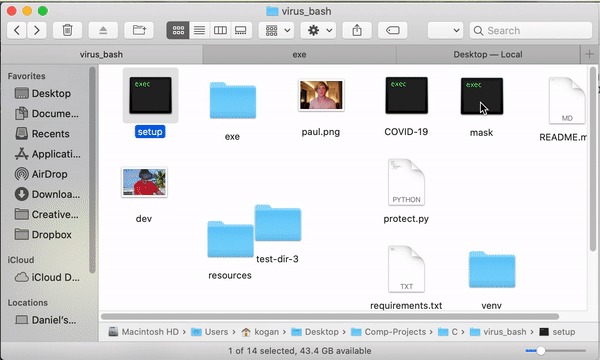Screen dimensions: 600x360
Task: Open Downloads in the sidebar
Action: (47, 194)
